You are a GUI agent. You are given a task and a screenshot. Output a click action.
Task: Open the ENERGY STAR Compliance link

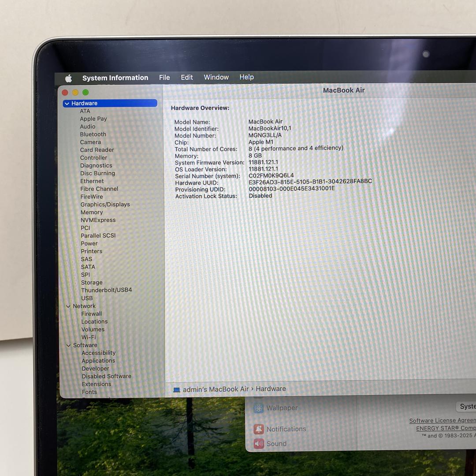pos(446,428)
